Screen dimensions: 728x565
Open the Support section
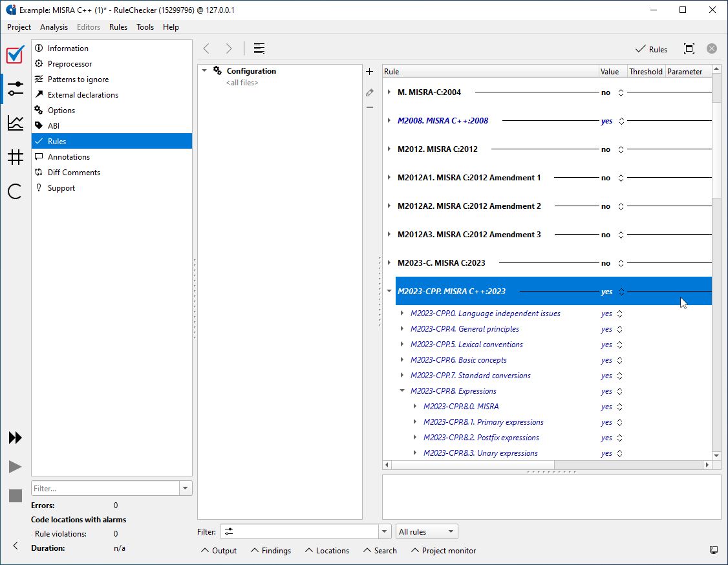coord(112,188)
